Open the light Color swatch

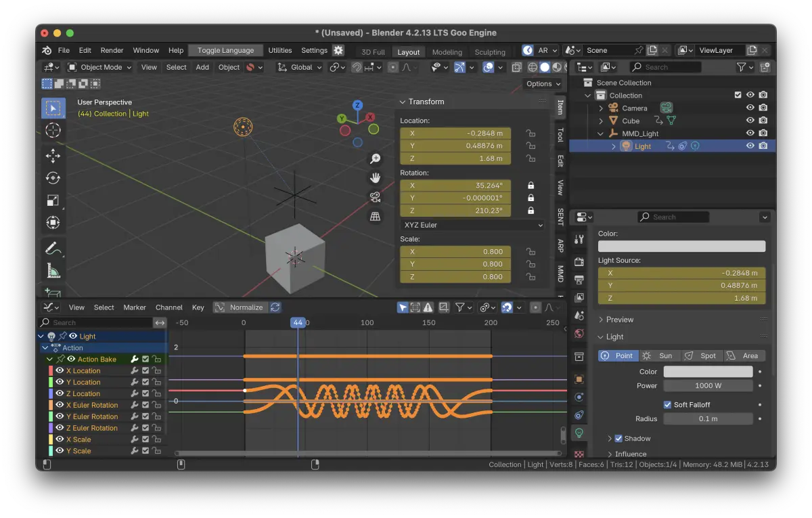tap(708, 372)
